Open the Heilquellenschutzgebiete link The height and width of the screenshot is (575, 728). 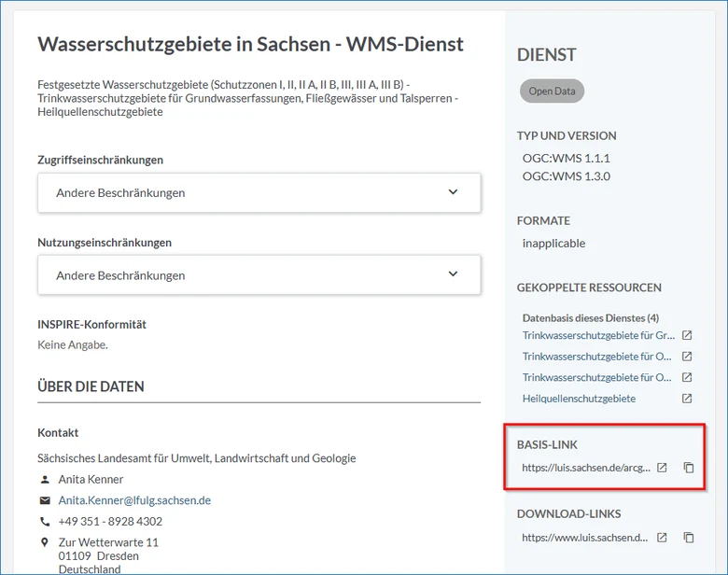coord(579,399)
